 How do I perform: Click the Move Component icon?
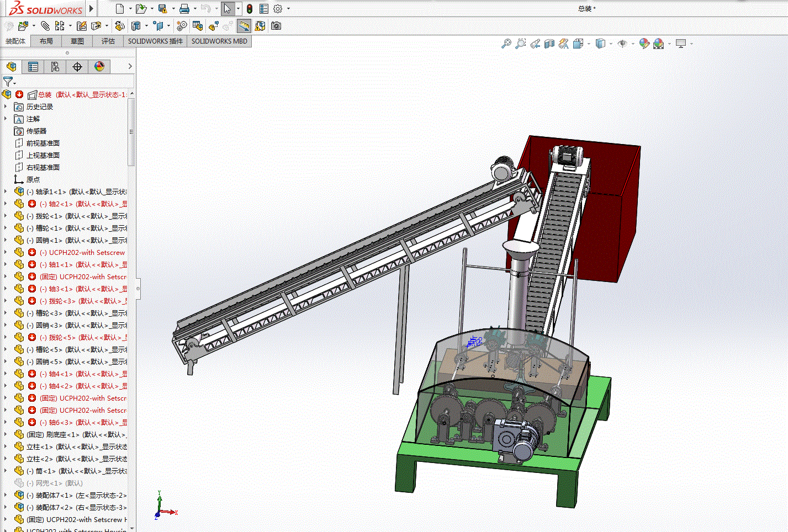pos(96,26)
